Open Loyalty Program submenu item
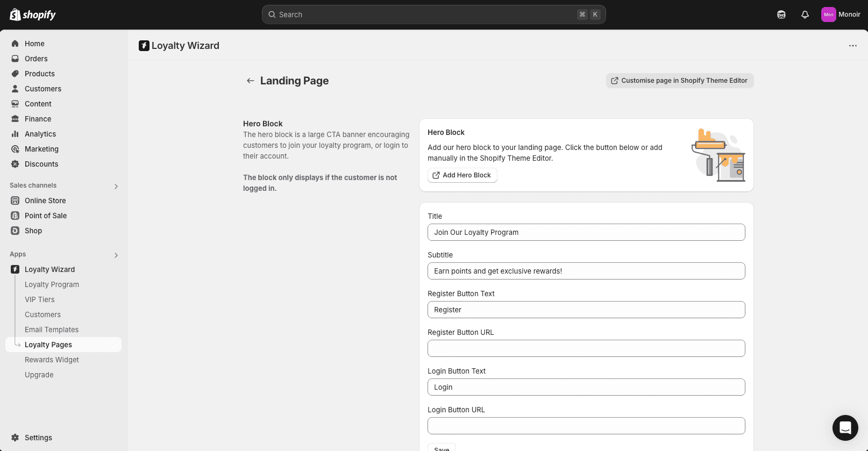Viewport: 868px width, 451px height. tap(52, 284)
